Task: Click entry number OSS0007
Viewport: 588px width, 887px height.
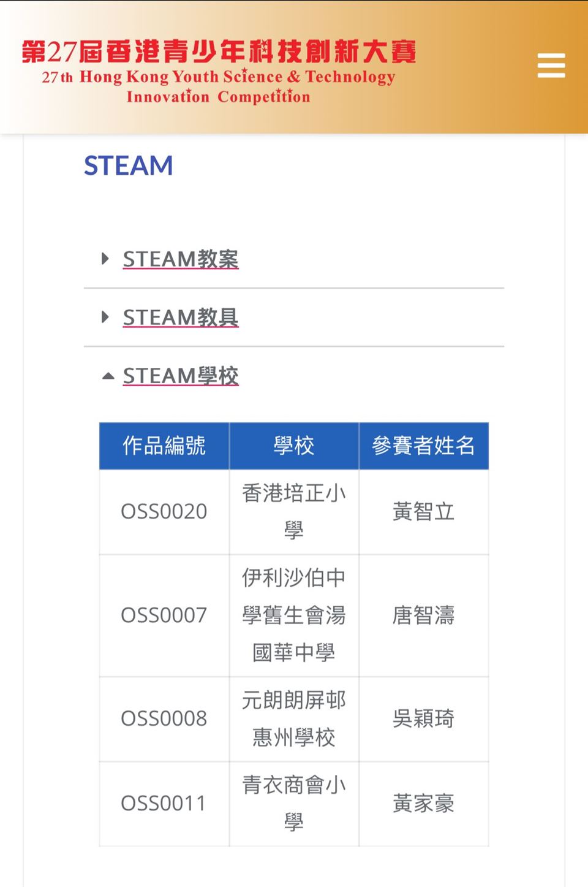Action: pyautogui.click(x=164, y=615)
